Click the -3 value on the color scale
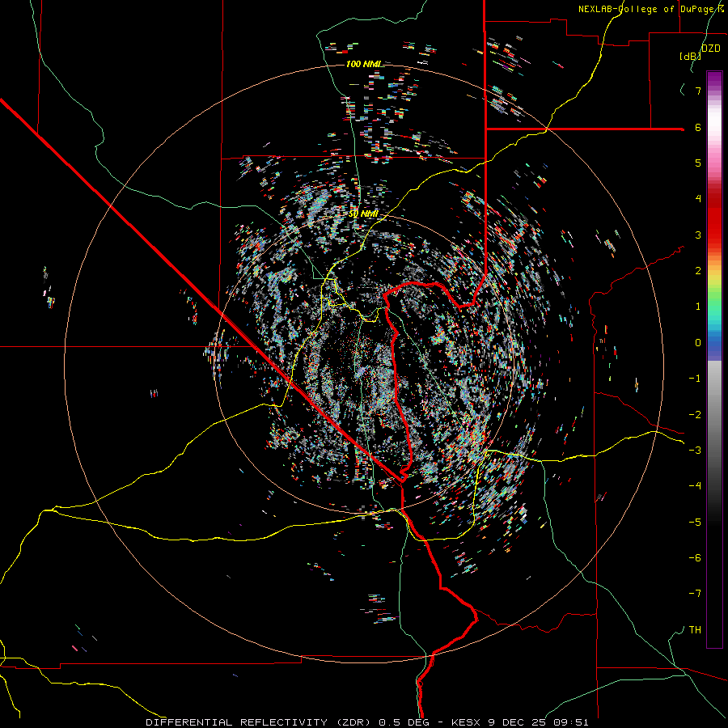The width and height of the screenshot is (728, 728). [695, 451]
